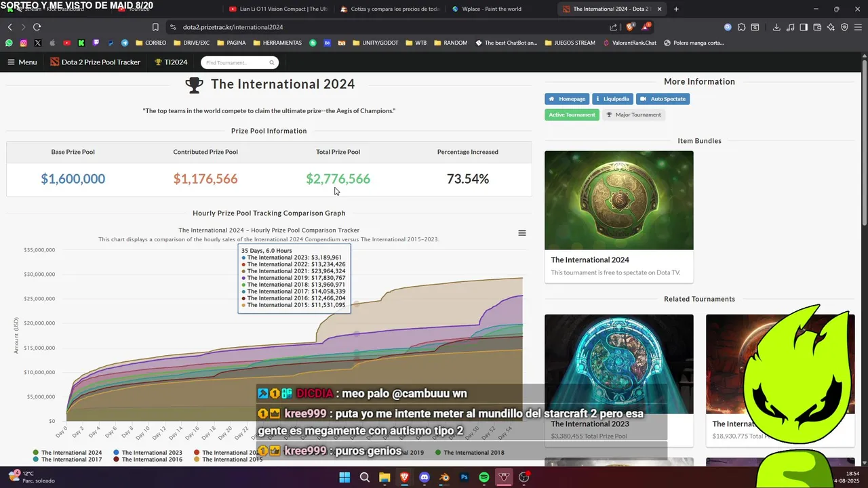
Task: Open the YouTube bookmark icon
Action: point(66,43)
